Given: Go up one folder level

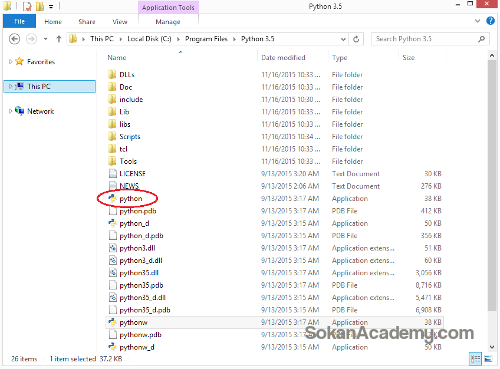Looking at the screenshot, I should point(59,39).
